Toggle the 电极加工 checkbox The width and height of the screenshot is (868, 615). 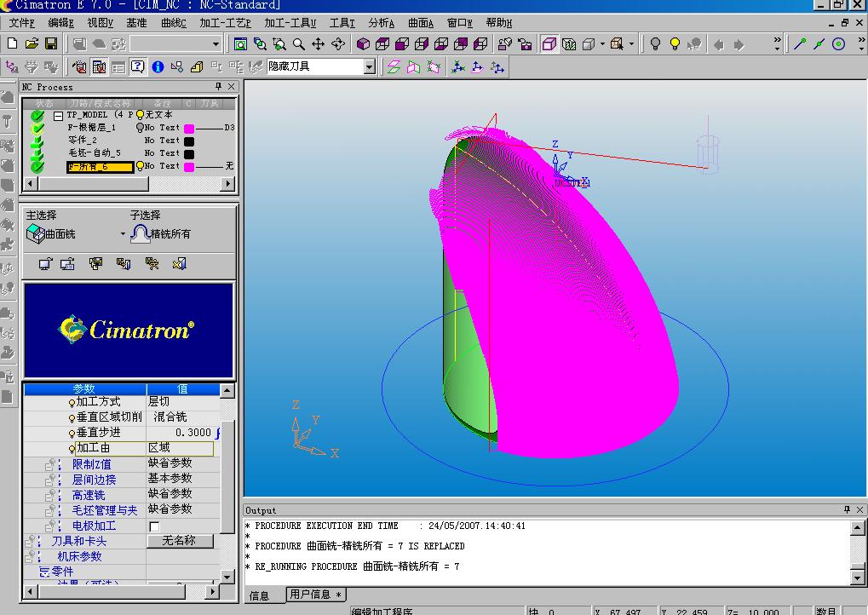[x=154, y=526]
